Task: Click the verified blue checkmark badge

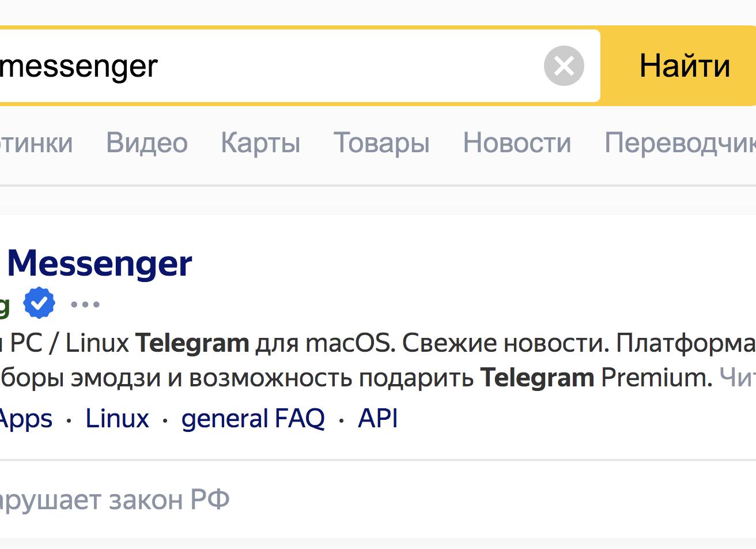Action: (39, 303)
